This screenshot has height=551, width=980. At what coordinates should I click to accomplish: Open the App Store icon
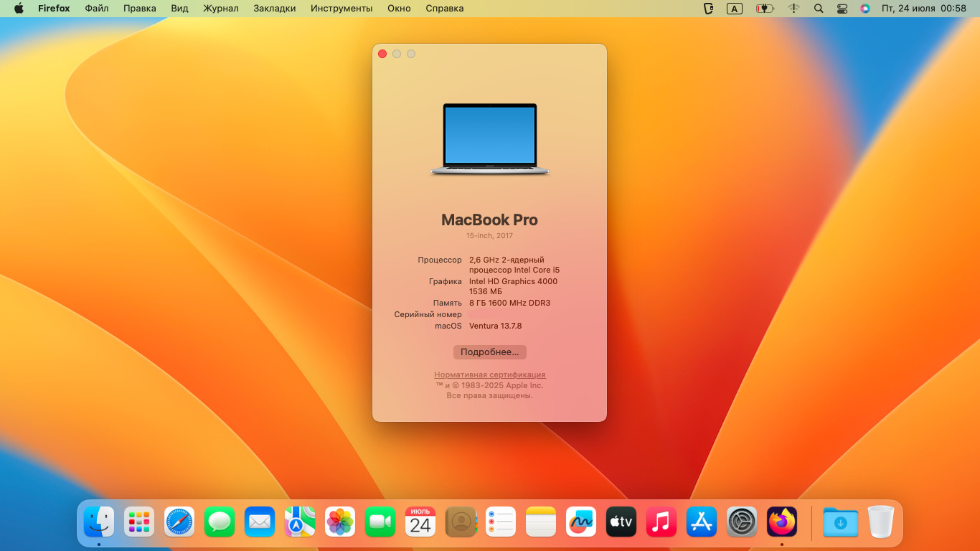[x=702, y=522]
